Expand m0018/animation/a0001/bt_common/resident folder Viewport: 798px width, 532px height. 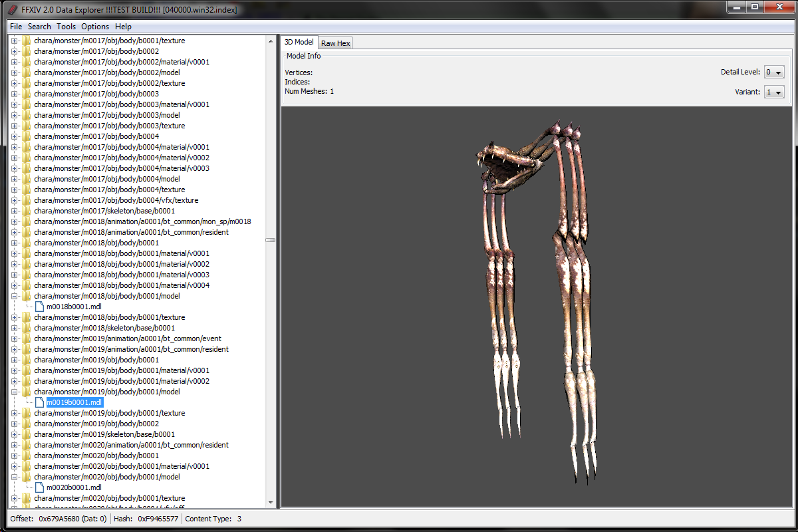click(x=15, y=232)
